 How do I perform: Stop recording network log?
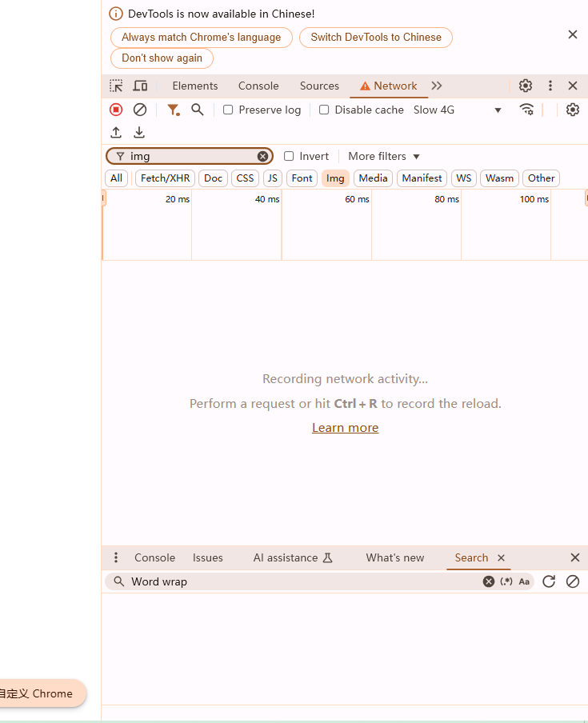pyautogui.click(x=116, y=110)
